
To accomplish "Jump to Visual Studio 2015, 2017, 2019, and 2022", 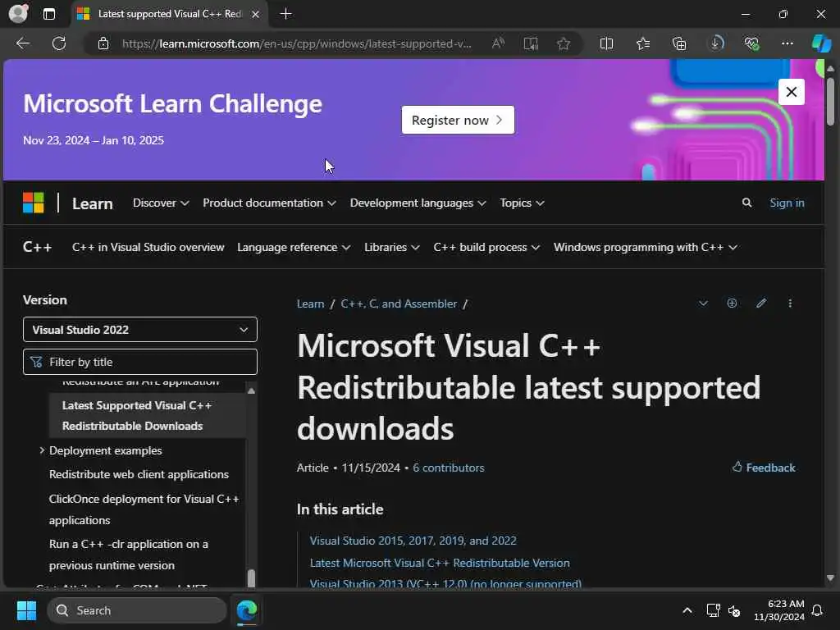I will pyautogui.click(x=413, y=541).
